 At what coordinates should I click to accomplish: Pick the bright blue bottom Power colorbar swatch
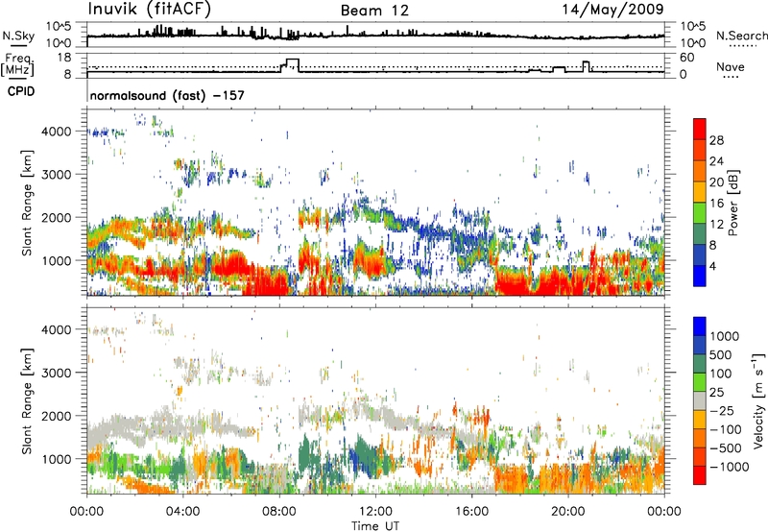pyautogui.click(x=700, y=277)
